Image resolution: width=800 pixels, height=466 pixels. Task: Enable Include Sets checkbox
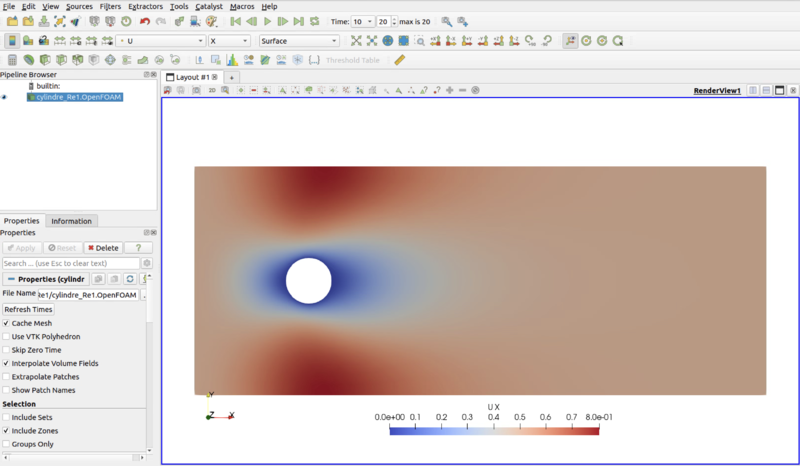[6, 417]
